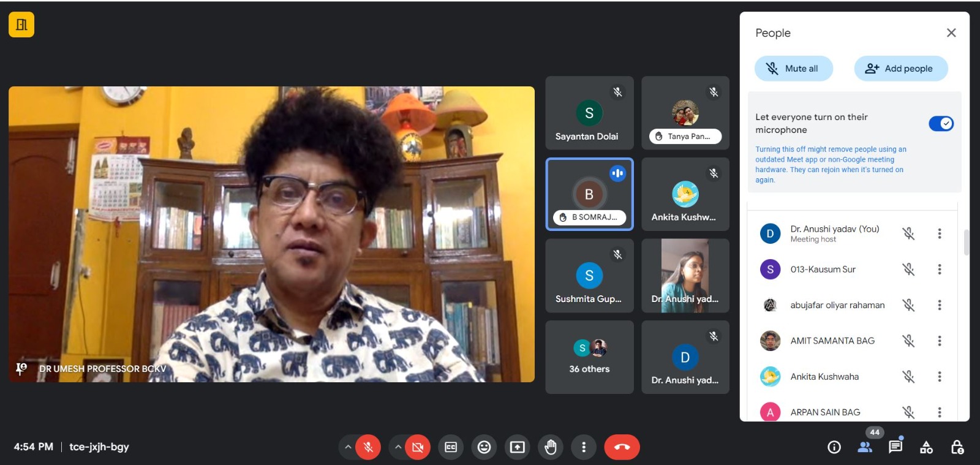980x465 pixels.
Task: Open the activities panel
Action: [926, 447]
